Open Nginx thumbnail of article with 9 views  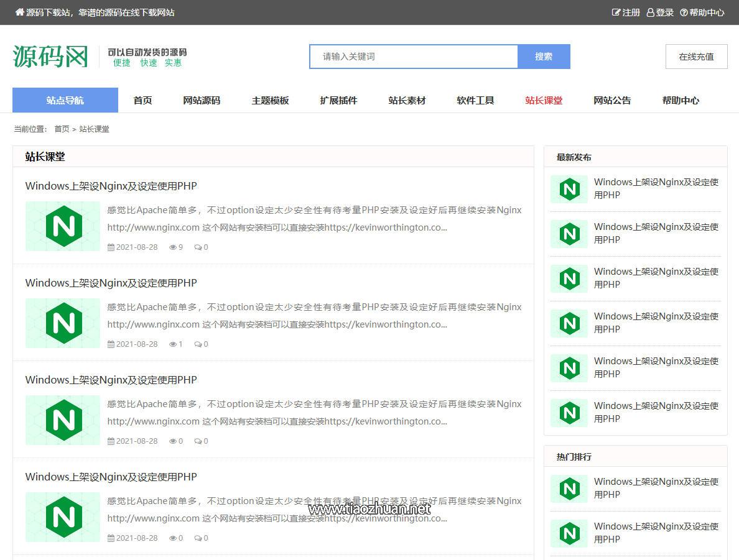tap(63, 226)
